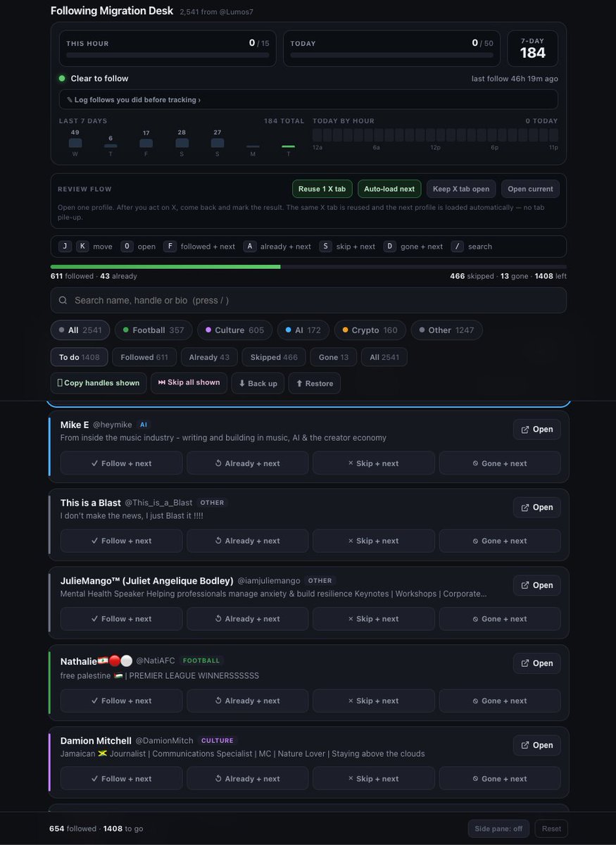Screen dimensions: 616x845
Task: Gone + next for Nathalie
Action: (500, 701)
